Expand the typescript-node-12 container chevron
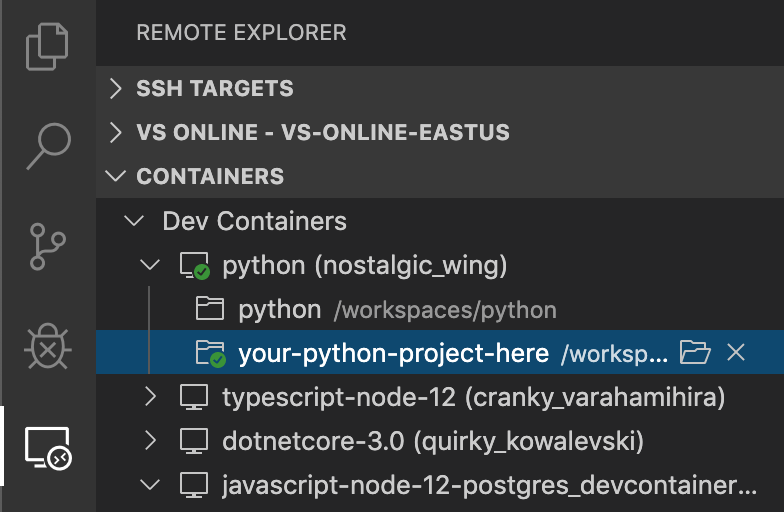This screenshot has width=784, height=512. tap(151, 397)
